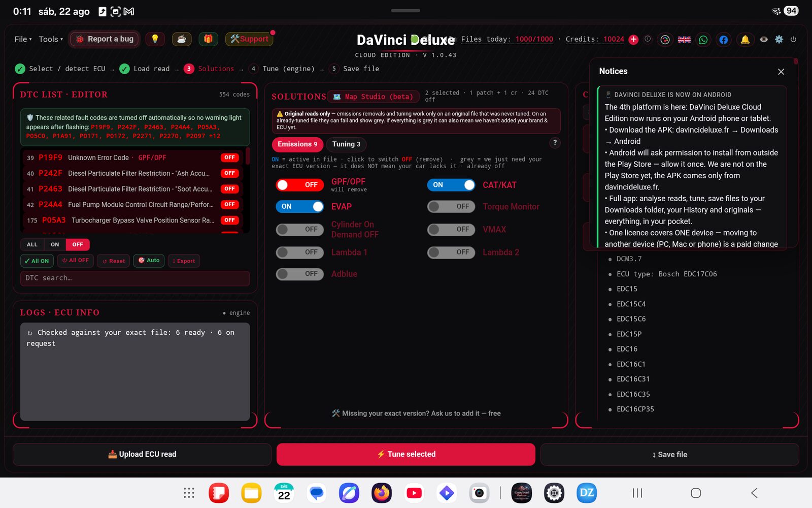Click the question mark help icon in Solutions
Image resolution: width=812 pixels, height=508 pixels.
[x=555, y=143]
